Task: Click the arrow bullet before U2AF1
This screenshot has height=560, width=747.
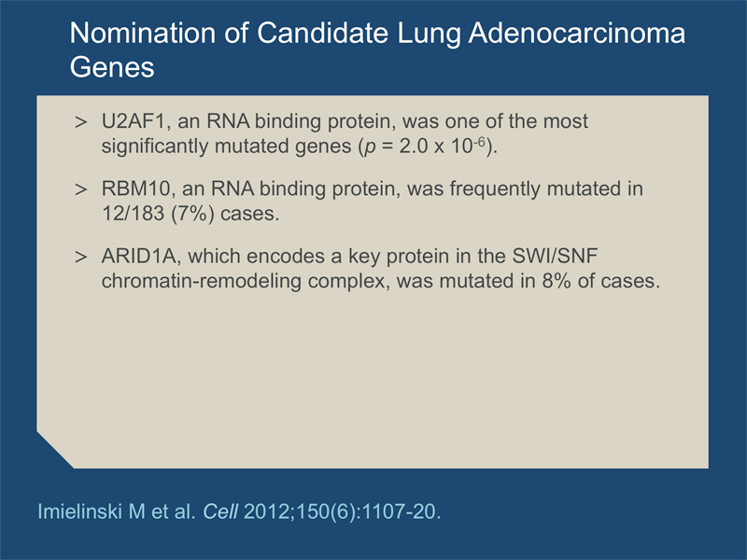Action: point(81,122)
